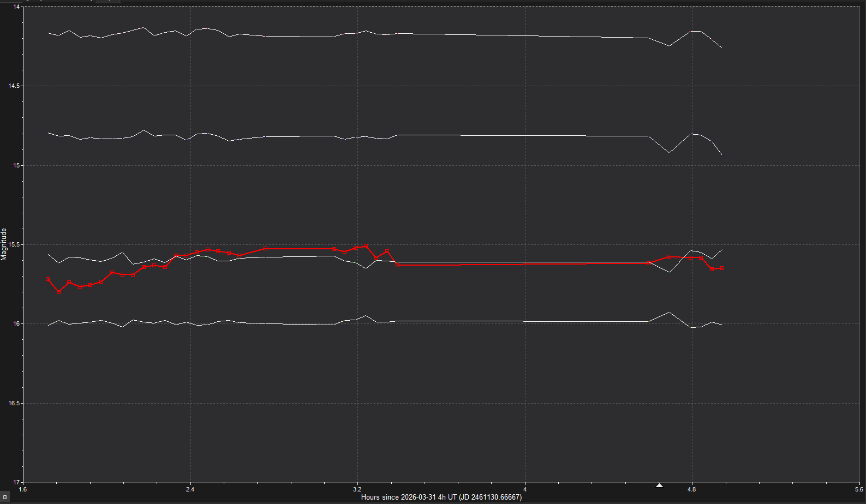Click the 4.8 tick label on time axis
This screenshot has width=866, height=504.
tap(692, 489)
